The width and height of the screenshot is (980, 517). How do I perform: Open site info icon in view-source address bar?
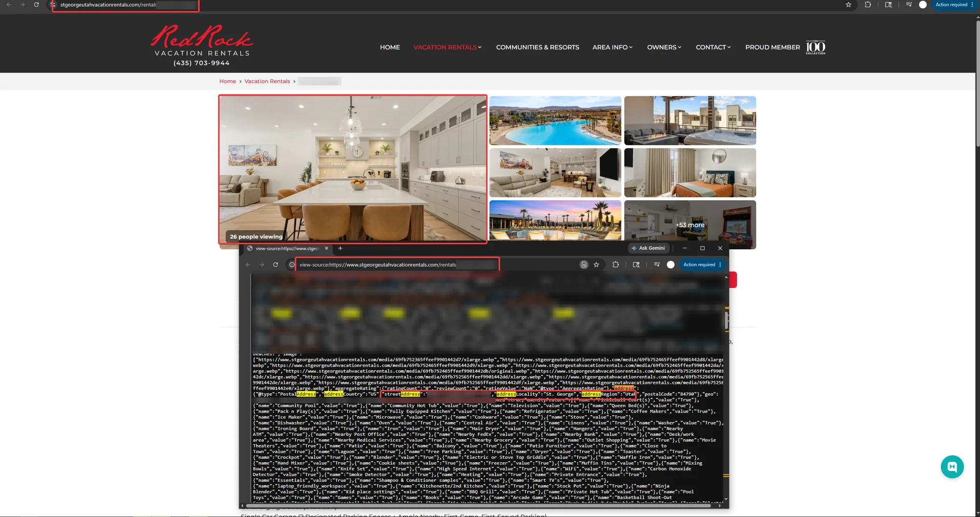click(x=292, y=265)
